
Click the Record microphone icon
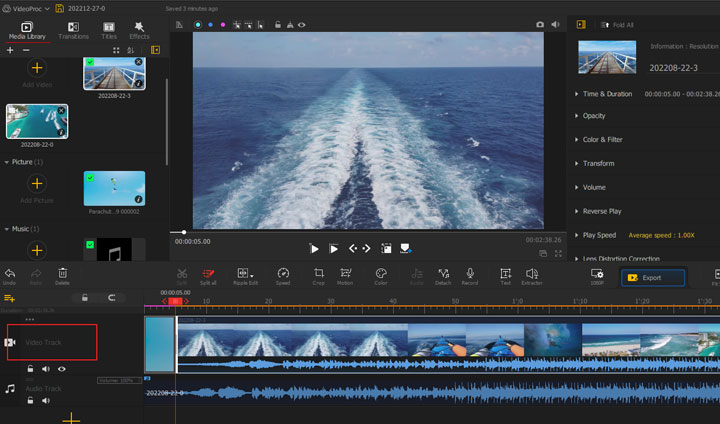click(470, 275)
